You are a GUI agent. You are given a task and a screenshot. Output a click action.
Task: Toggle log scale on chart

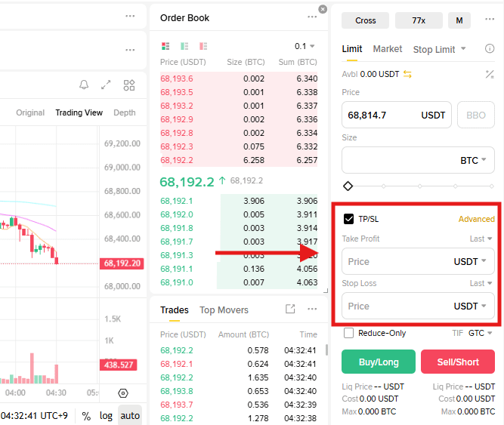[x=106, y=416]
